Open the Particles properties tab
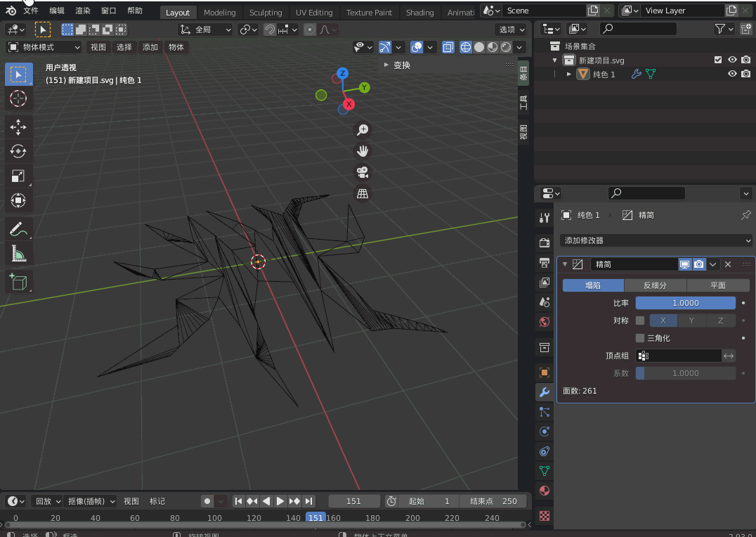Image resolution: width=756 pixels, height=537 pixels. [545, 412]
